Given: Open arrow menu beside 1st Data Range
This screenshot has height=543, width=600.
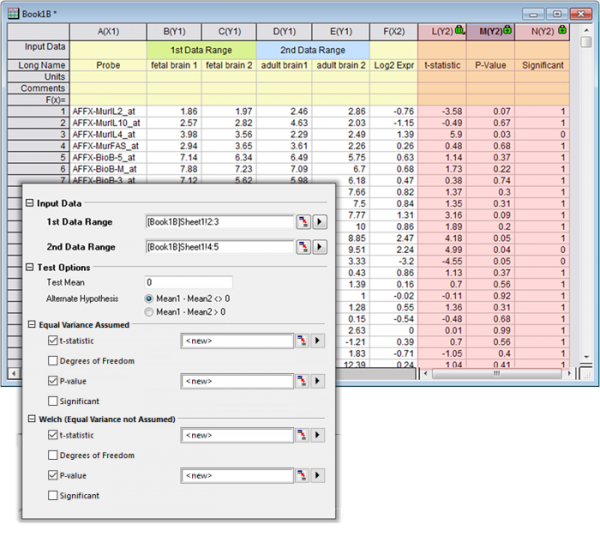Looking at the screenshot, I should [x=320, y=222].
